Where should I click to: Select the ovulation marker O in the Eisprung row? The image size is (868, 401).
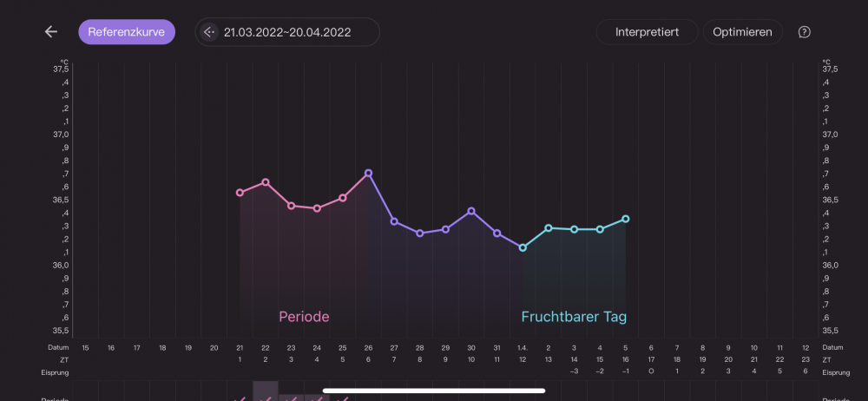(x=651, y=371)
